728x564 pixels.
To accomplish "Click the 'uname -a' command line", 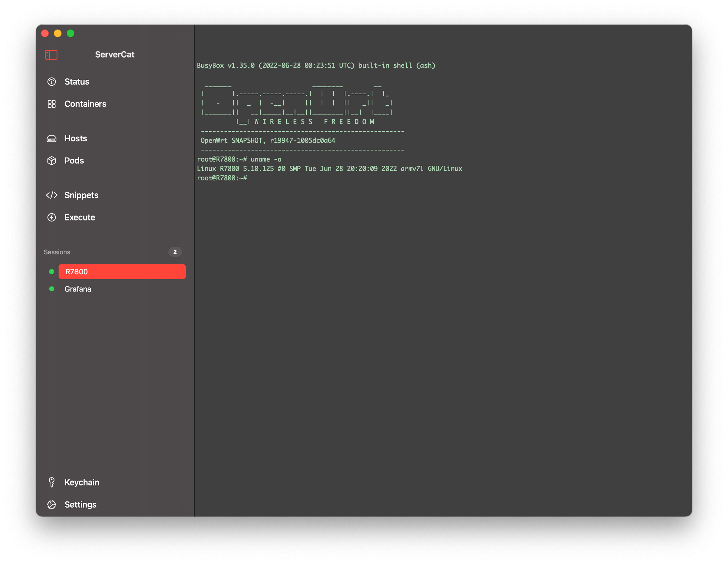I will pyautogui.click(x=239, y=159).
